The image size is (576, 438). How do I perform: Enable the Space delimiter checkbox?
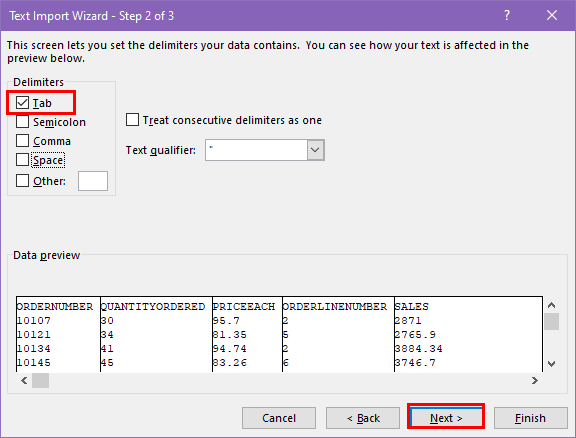click(22, 160)
